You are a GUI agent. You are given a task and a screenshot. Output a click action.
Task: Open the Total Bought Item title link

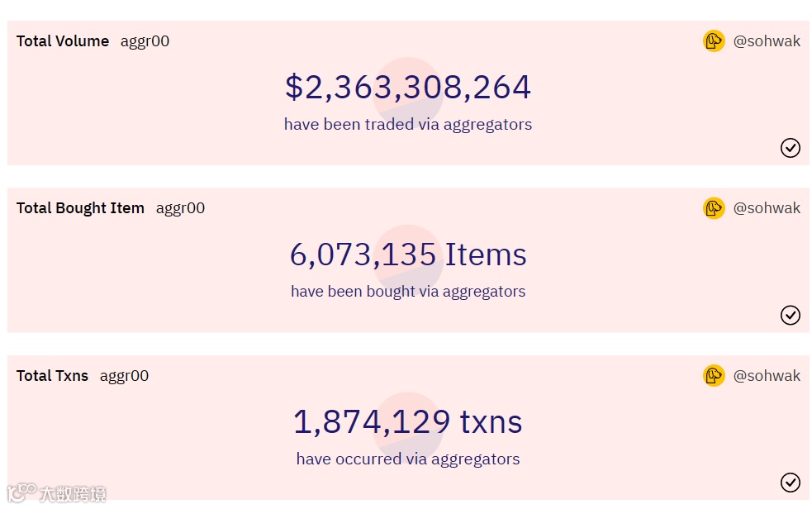click(x=80, y=208)
